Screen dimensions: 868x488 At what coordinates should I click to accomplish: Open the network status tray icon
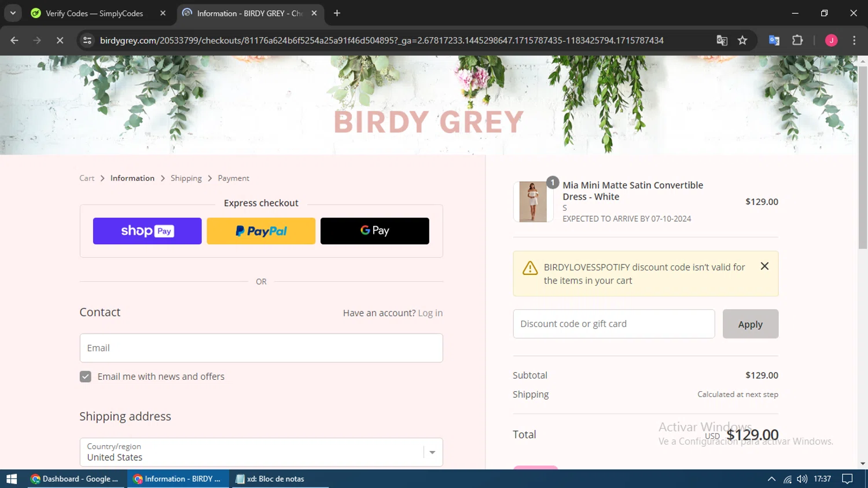coord(788,479)
